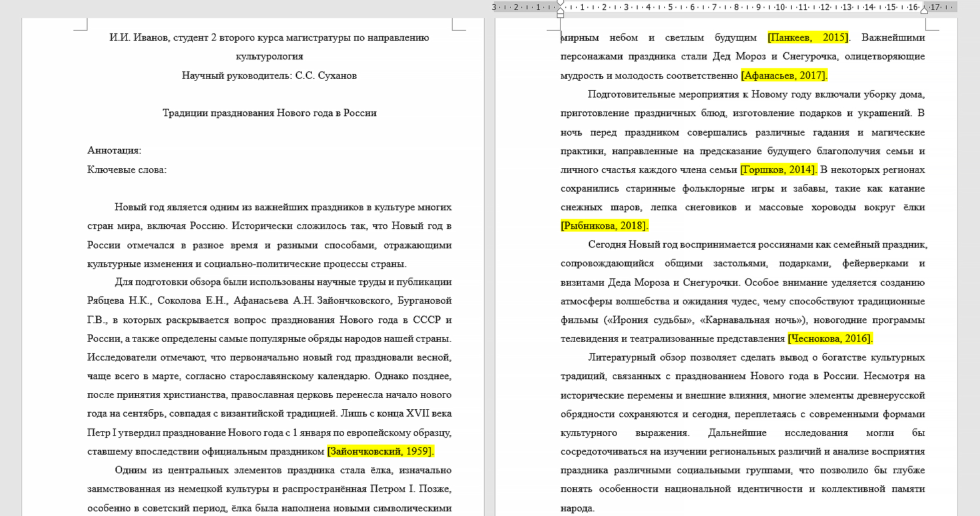The width and height of the screenshot is (980, 516).
Task: Place the cursor after 'Ключевые слова:'
Action: click(167, 170)
